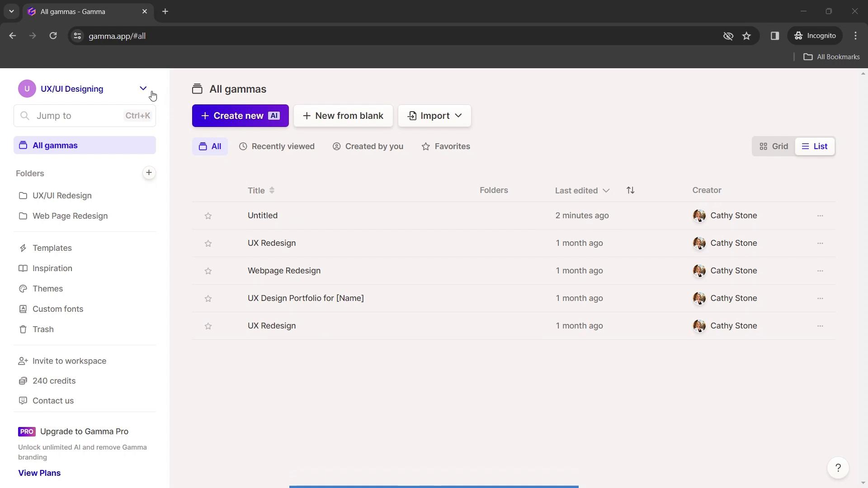The height and width of the screenshot is (488, 868).
Task: Select the Created by you tab
Action: 368,146
